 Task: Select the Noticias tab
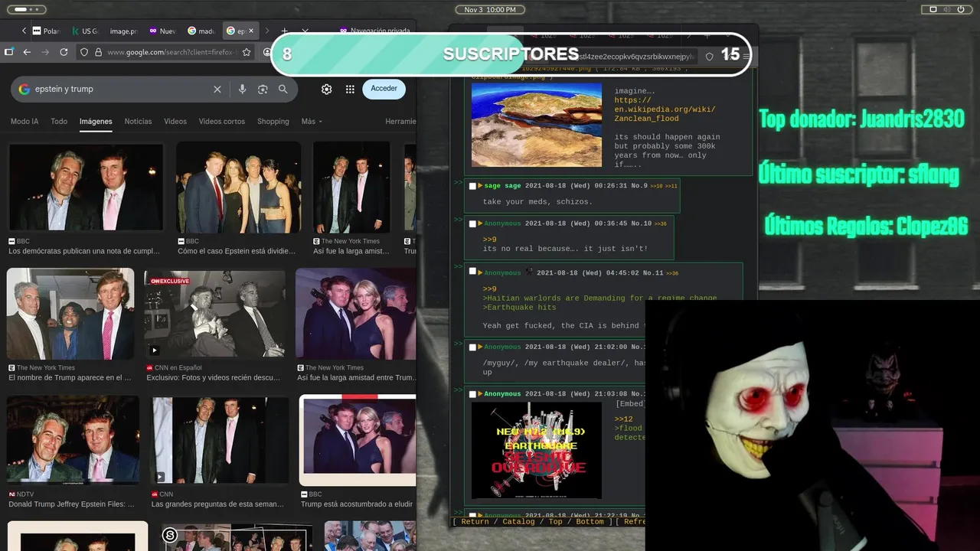pos(138,121)
